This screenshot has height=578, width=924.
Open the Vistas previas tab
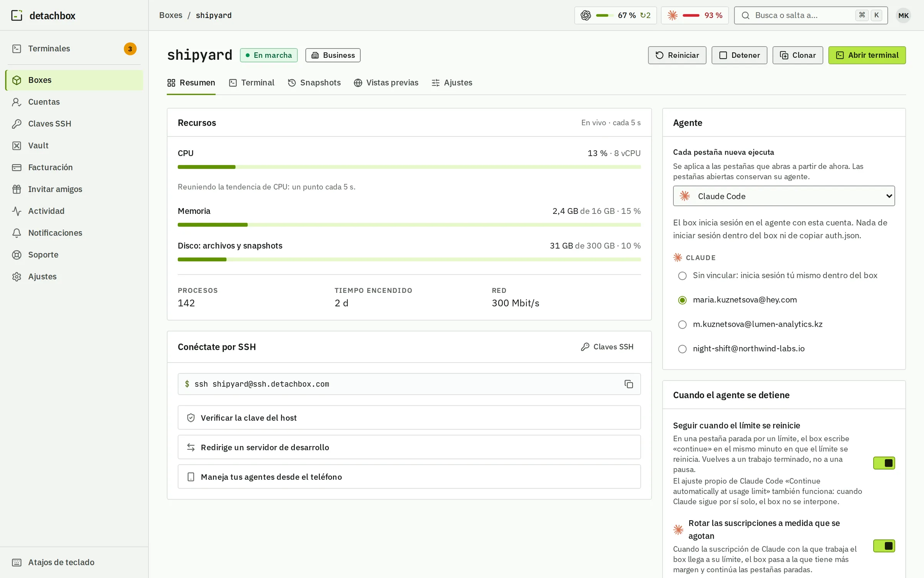click(386, 82)
